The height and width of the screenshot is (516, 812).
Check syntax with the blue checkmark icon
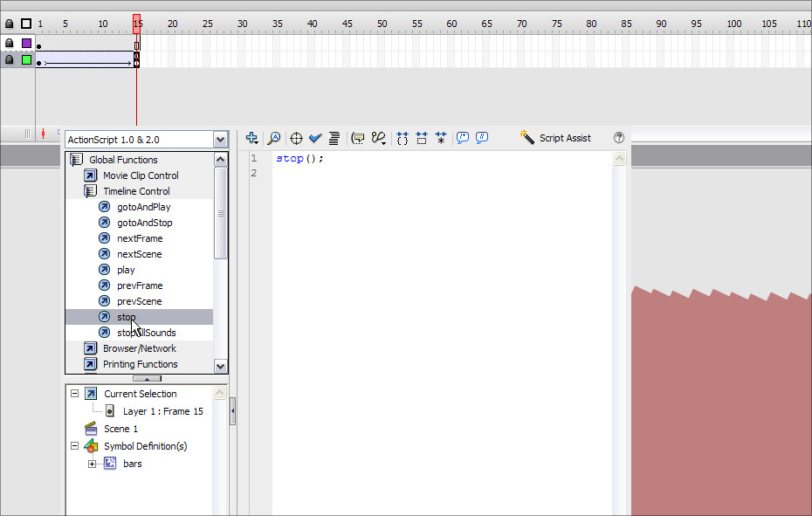315,138
